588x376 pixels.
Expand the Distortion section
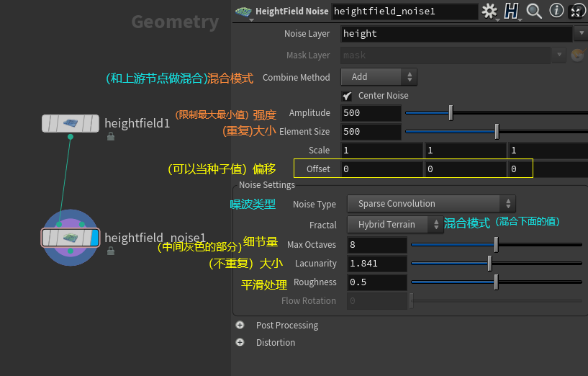point(240,342)
